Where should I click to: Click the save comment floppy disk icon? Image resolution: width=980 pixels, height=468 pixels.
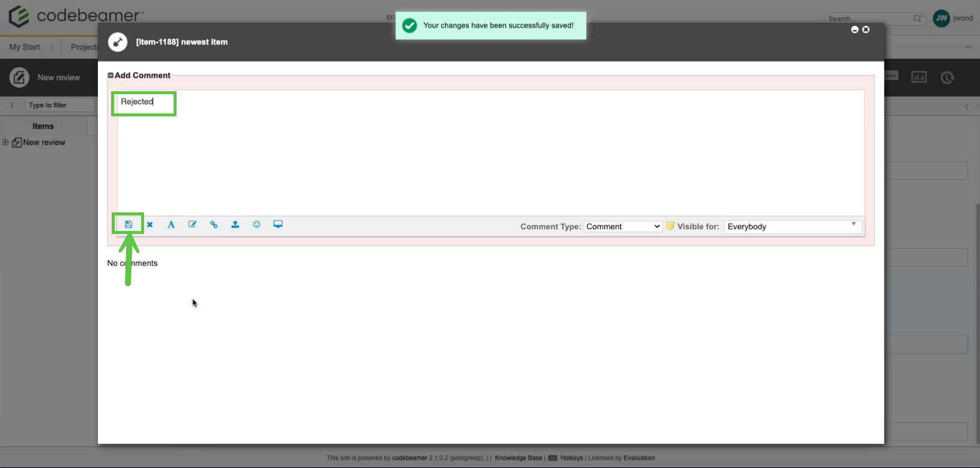(129, 224)
